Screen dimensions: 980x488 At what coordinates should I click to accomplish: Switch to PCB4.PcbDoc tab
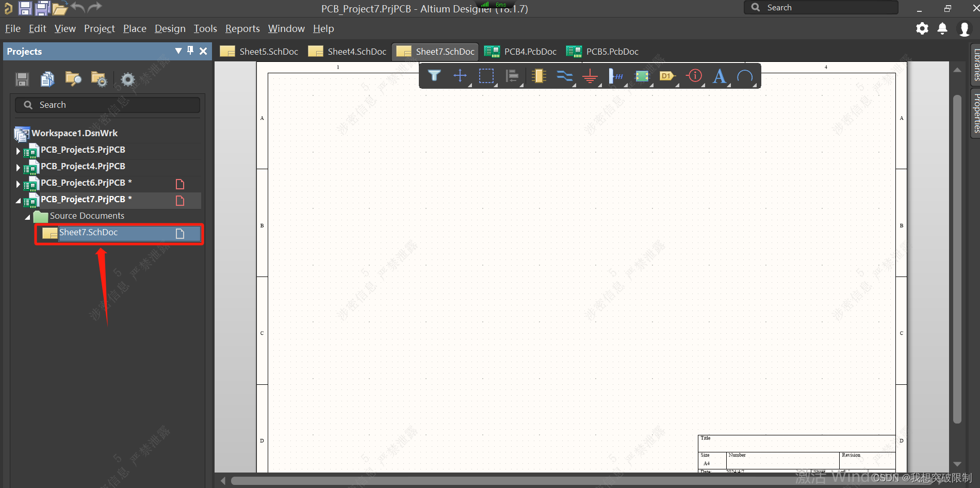[520, 52]
